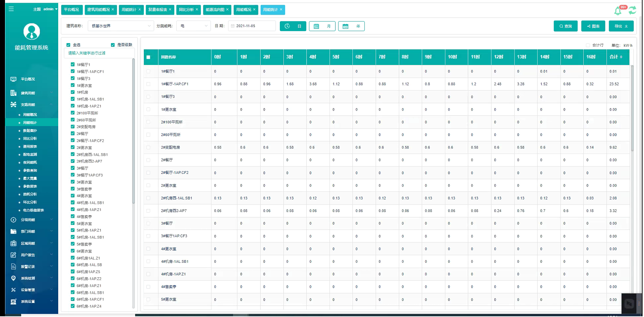Screen dimensions: 644x317
Task: Uncheck the 全选 select-all checkbox
Action: pyautogui.click(x=69, y=45)
